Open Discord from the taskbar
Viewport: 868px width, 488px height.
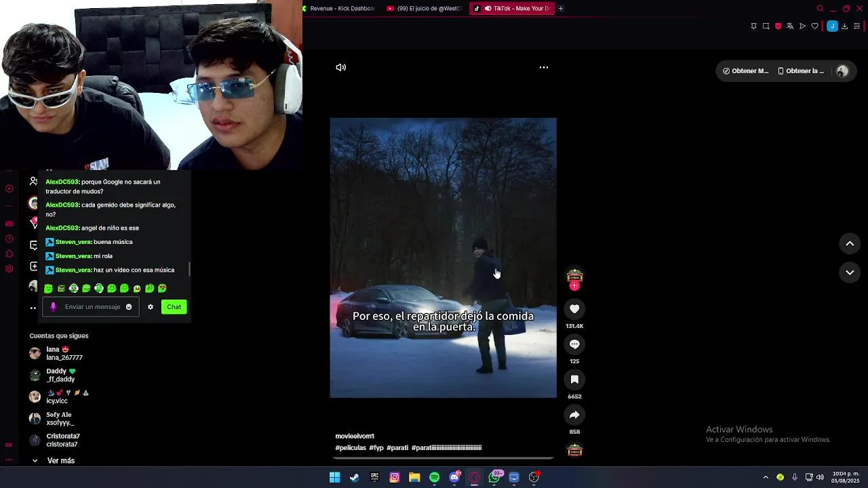454,477
